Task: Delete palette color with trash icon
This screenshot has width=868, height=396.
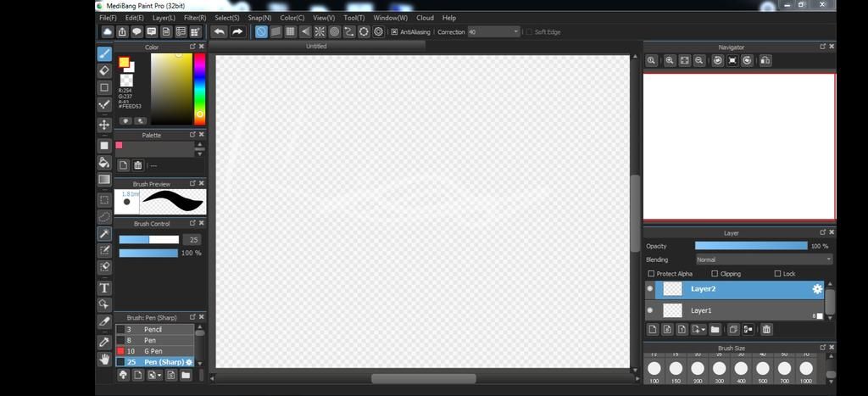Action: (x=138, y=165)
